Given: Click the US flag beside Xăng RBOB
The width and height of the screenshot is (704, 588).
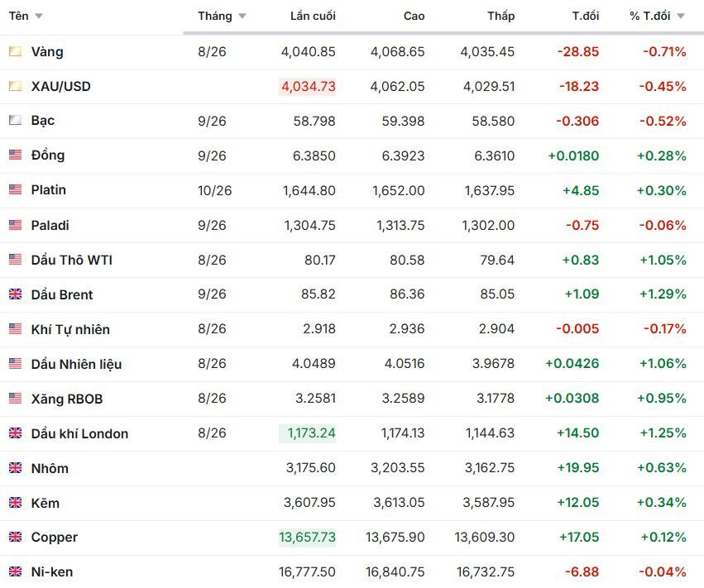Looking at the screenshot, I should tap(15, 398).
